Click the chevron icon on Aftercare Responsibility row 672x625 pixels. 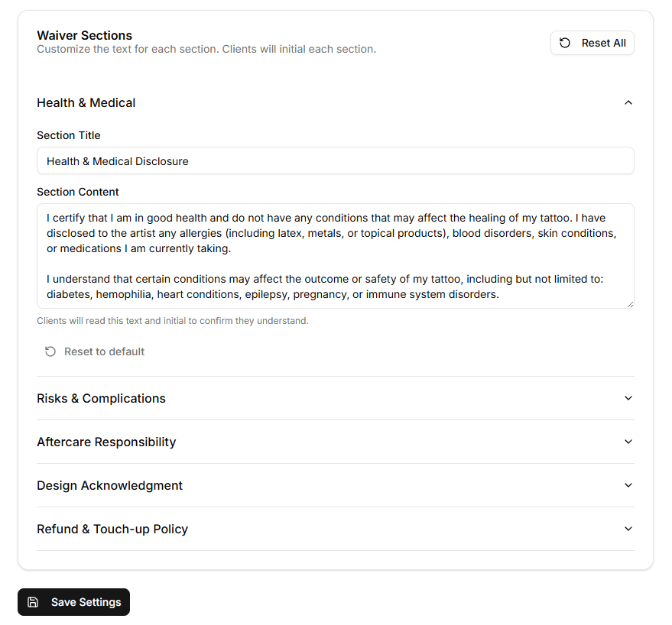[628, 442]
